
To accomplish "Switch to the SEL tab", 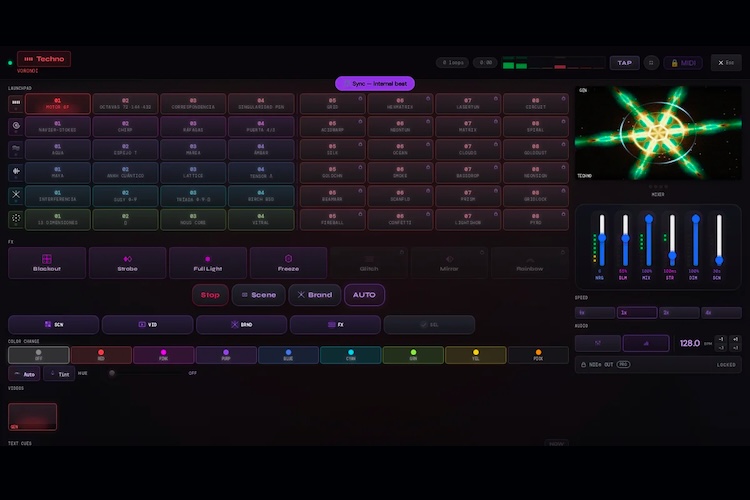I will click(x=429, y=324).
